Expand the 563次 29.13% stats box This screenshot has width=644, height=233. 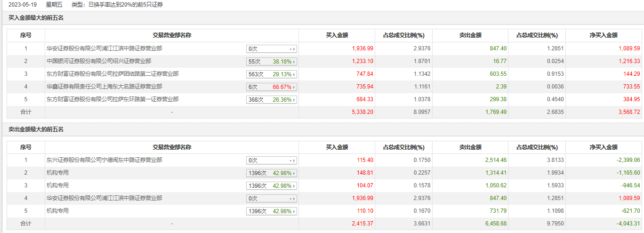[272, 74]
